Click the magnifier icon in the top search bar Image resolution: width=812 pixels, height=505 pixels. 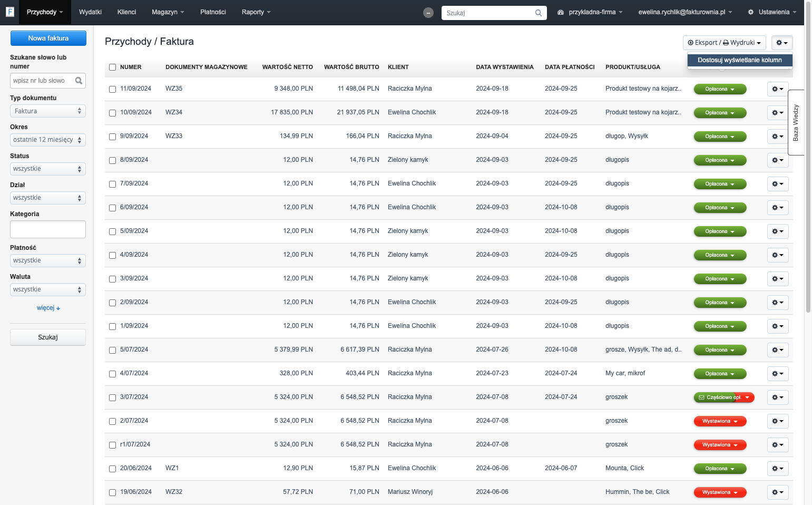[x=539, y=13]
